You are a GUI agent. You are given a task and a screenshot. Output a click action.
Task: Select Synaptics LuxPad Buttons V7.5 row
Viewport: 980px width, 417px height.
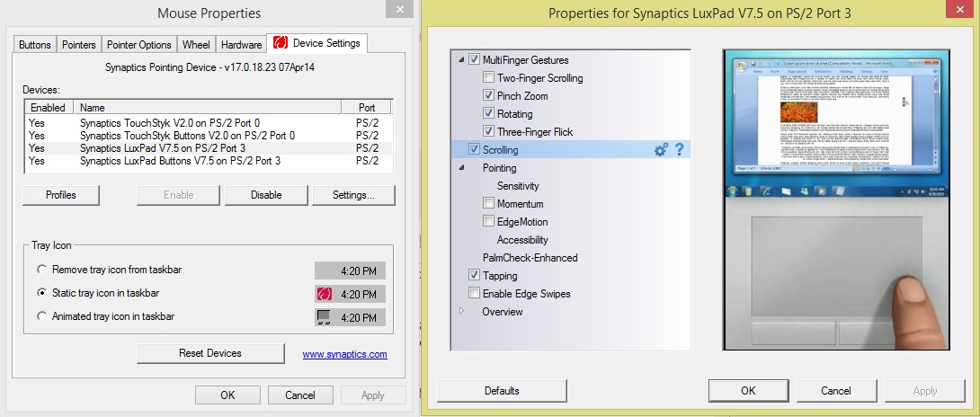pyautogui.click(x=209, y=161)
